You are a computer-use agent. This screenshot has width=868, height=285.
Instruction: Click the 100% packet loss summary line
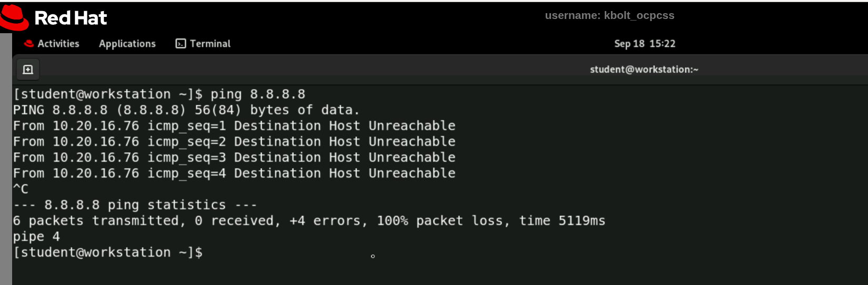[309, 221]
